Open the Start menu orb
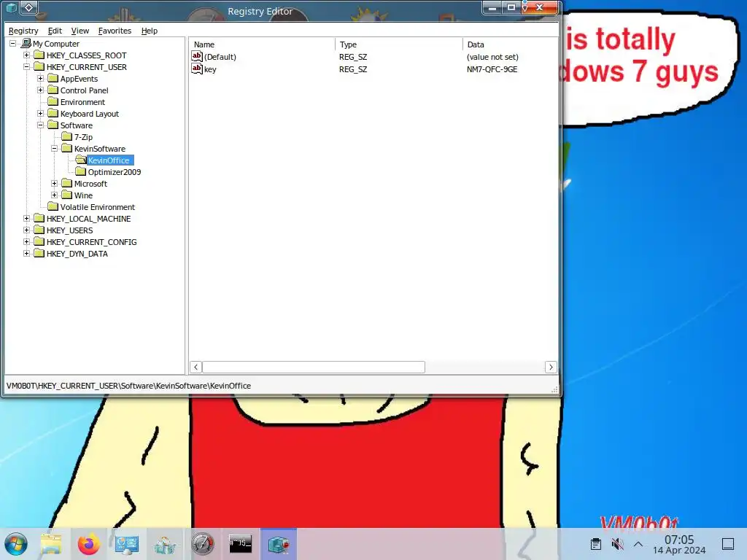Screen dimensions: 747x560 [16, 544]
